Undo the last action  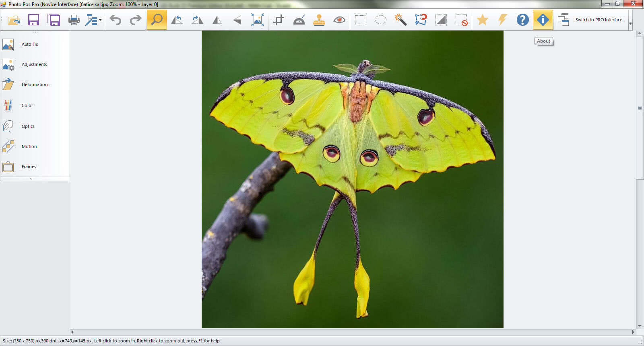pyautogui.click(x=116, y=20)
